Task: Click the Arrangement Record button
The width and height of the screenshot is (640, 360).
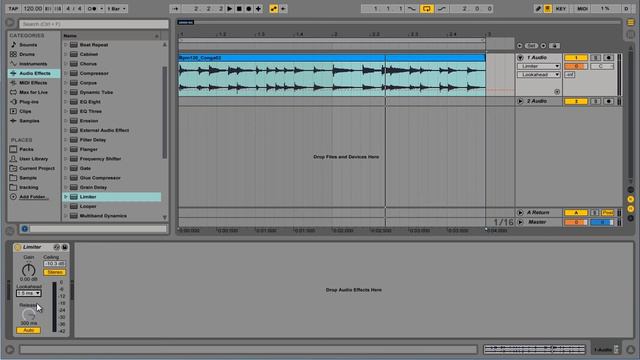Action: coord(249,9)
